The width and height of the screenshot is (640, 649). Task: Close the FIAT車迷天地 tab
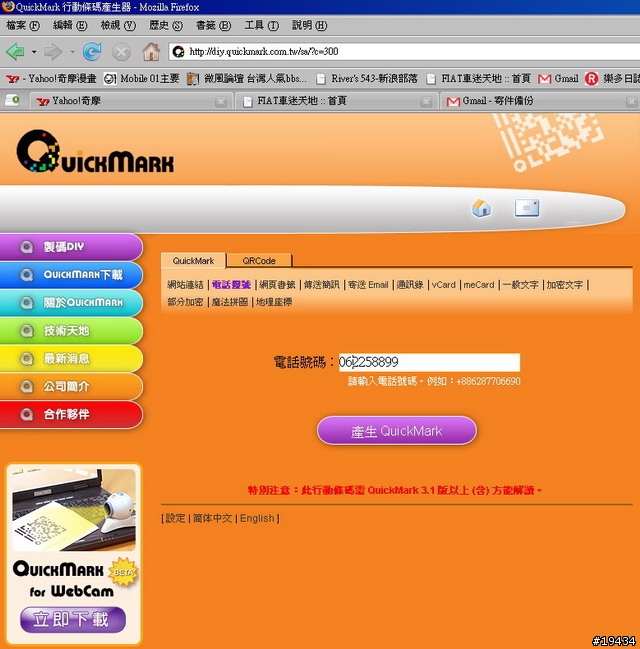point(426,102)
